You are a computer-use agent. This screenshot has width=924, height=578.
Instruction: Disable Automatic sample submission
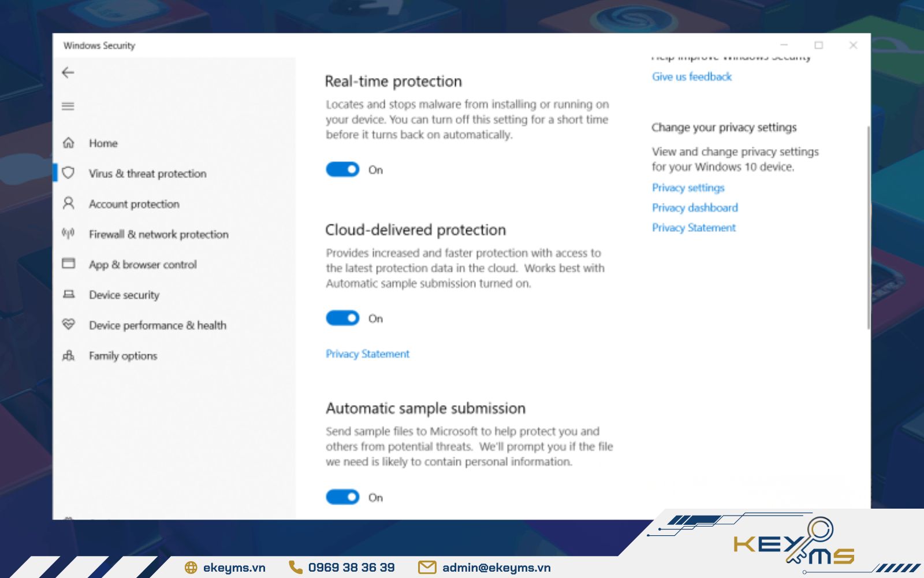tap(342, 497)
